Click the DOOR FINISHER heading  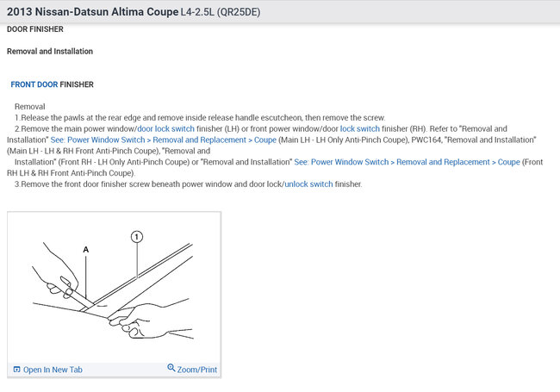pos(34,29)
